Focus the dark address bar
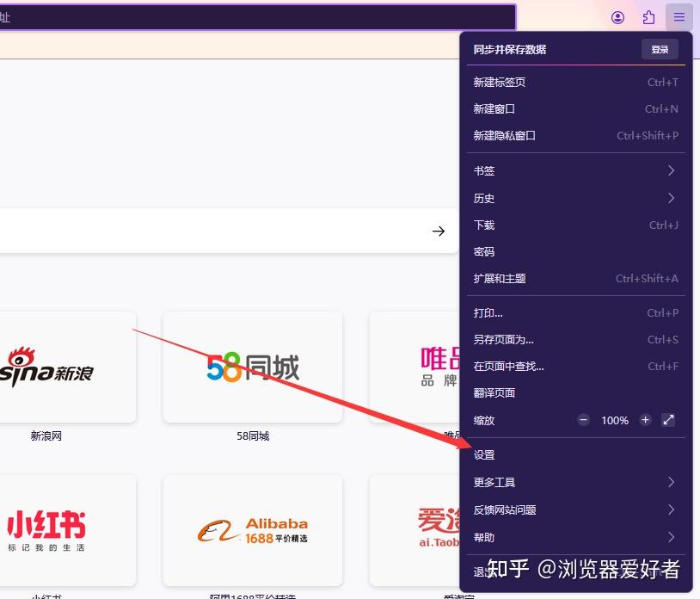 pyautogui.click(x=258, y=17)
